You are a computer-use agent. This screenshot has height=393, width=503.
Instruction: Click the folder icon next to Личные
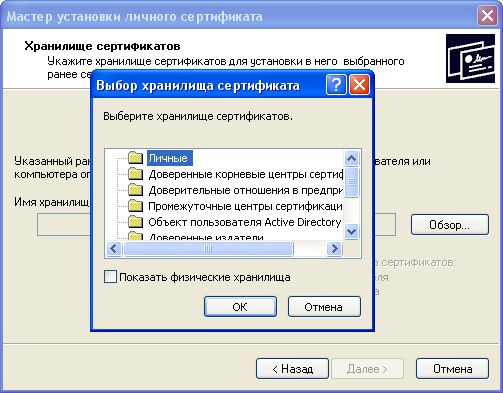pyautogui.click(x=136, y=158)
